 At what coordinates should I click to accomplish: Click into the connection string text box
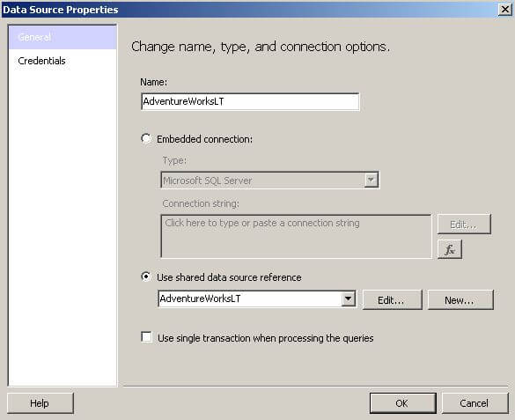[x=297, y=237]
